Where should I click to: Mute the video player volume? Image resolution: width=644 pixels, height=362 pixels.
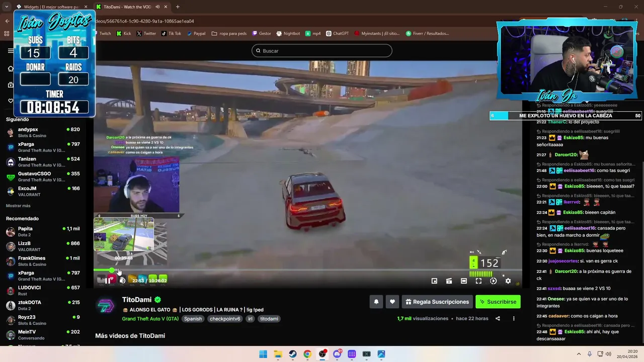coord(122,281)
